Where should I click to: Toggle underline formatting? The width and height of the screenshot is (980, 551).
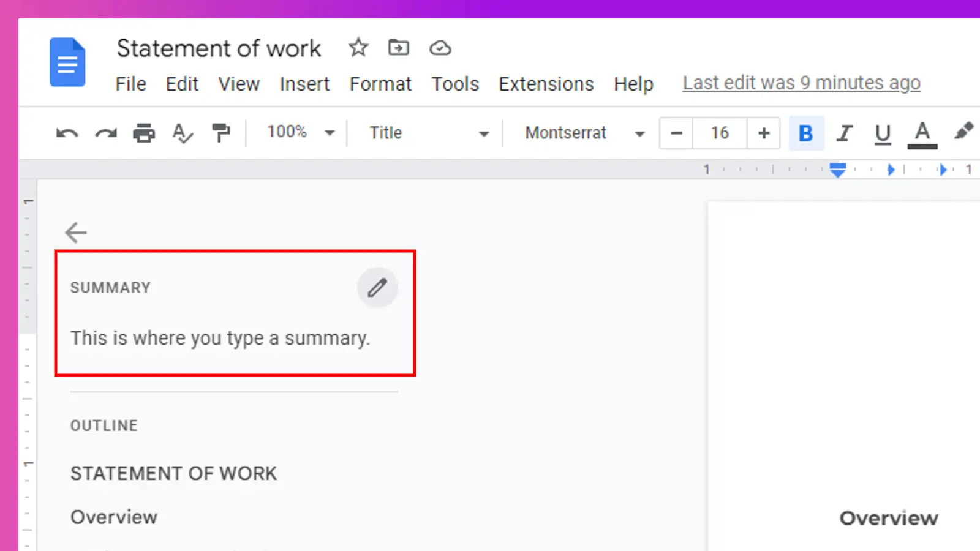[883, 133]
